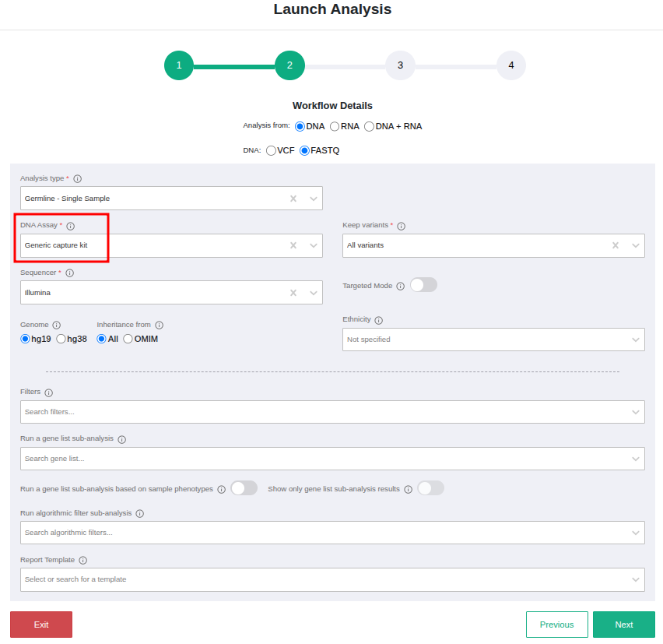Viewport: 663px width, 644px height.
Task: Jump to step 4 in the wizard
Action: 510,65
